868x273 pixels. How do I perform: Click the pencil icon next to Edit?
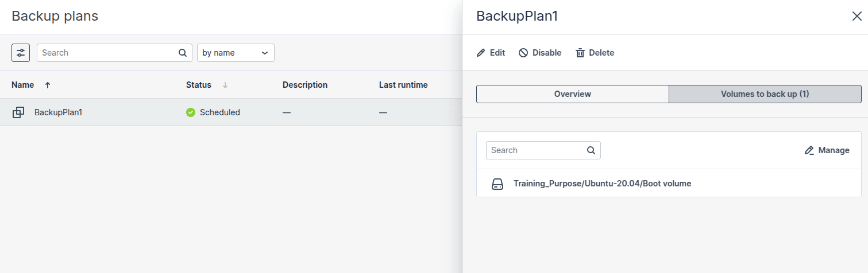481,53
